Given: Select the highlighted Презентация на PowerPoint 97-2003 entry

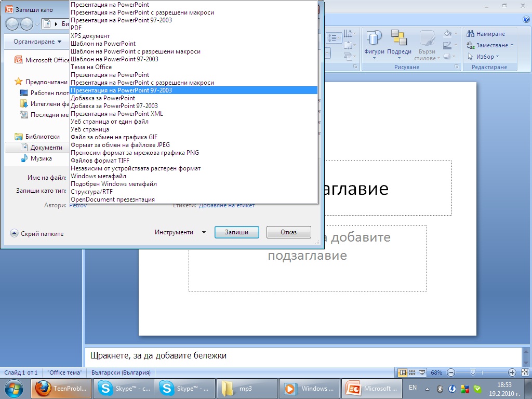Looking at the screenshot, I should (193, 90).
